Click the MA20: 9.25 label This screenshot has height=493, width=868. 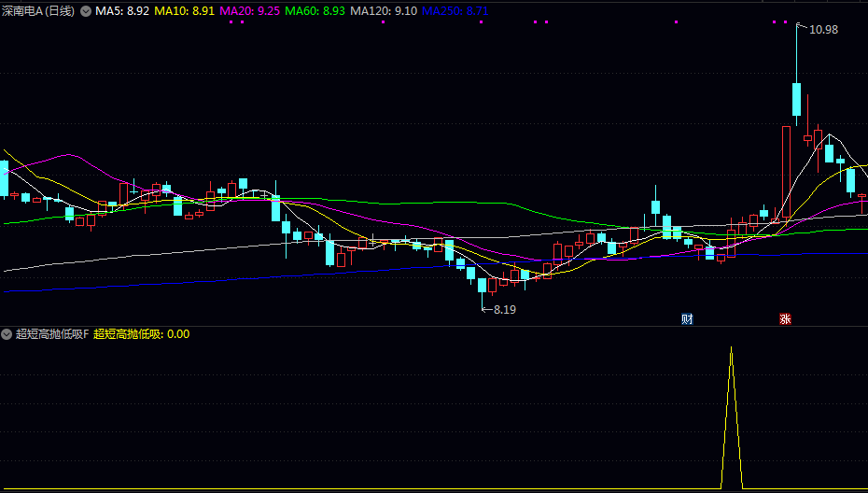[x=249, y=11]
